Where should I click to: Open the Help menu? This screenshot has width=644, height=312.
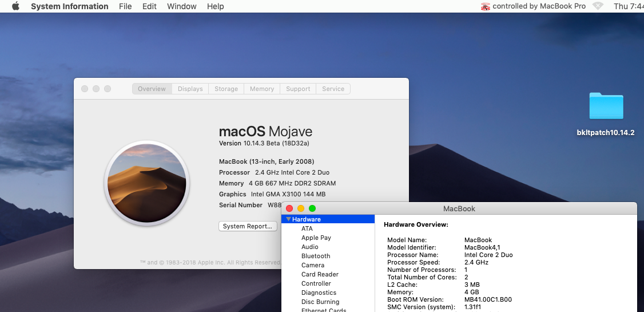216,6
